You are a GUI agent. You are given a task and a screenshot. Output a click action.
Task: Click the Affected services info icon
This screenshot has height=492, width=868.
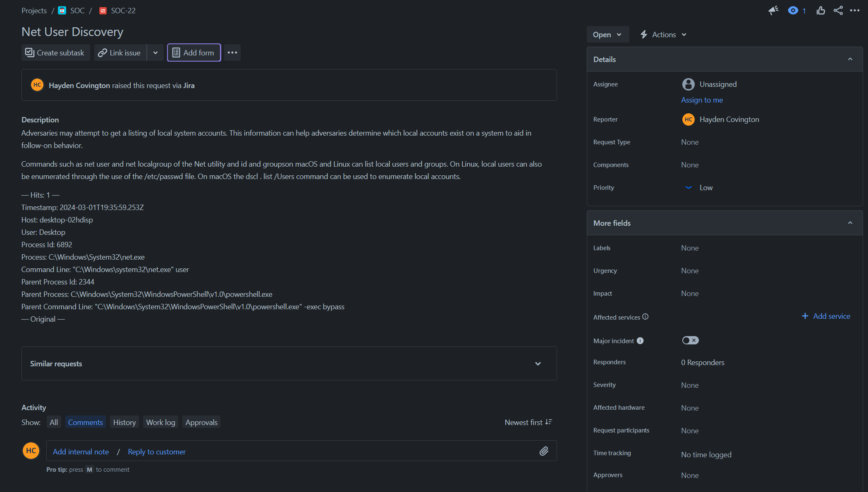[x=646, y=317]
